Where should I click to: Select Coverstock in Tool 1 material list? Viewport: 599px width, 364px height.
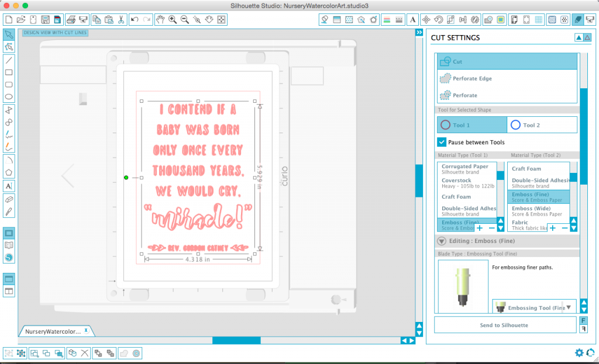coord(467,183)
